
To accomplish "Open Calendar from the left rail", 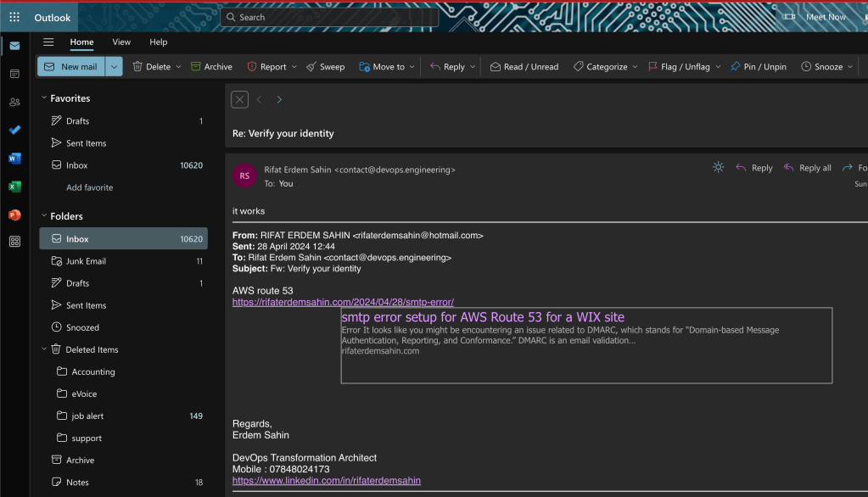I will tap(15, 74).
